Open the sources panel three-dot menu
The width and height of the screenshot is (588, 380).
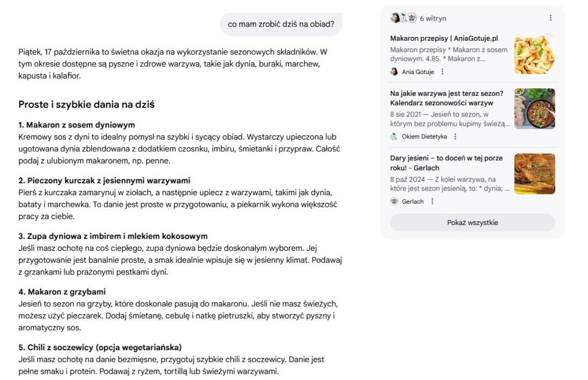pyautogui.click(x=551, y=18)
